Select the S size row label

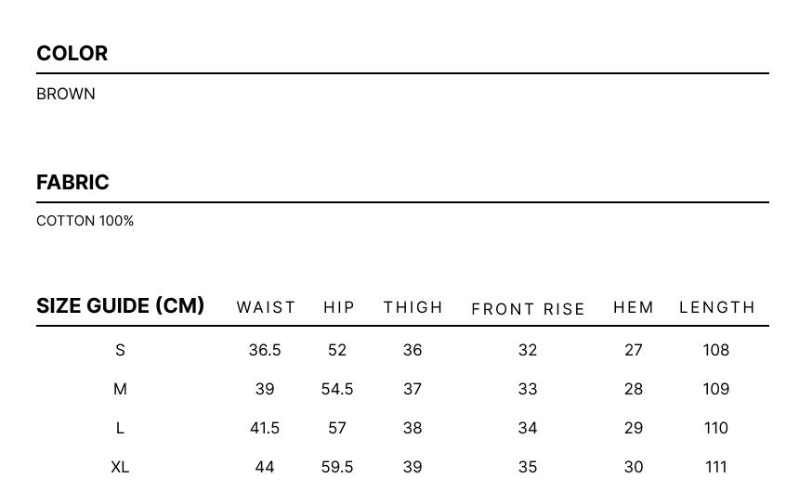pos(120,350)
